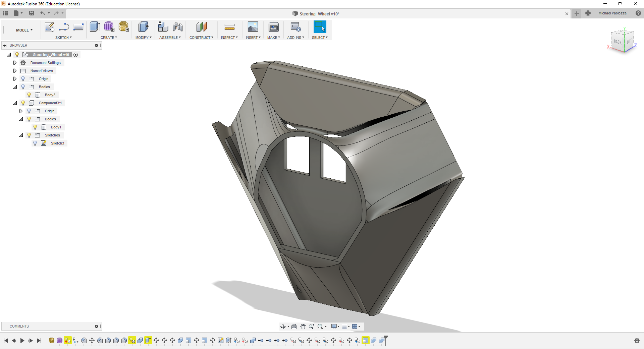The width and height of the screenshot is (644, 349).
Task: Expand the COMMENTS panel
Action: coord(96,326)
